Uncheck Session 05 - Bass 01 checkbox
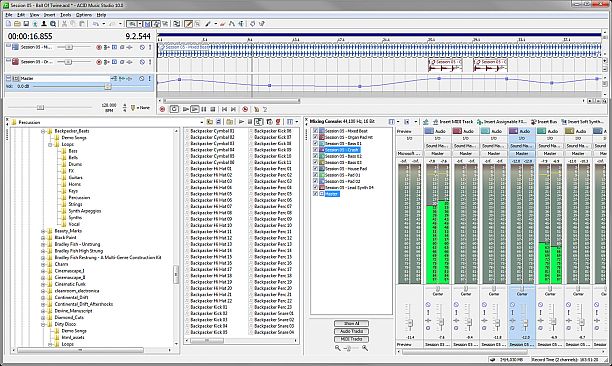This screenshot has width=612, height=366. 315,144
